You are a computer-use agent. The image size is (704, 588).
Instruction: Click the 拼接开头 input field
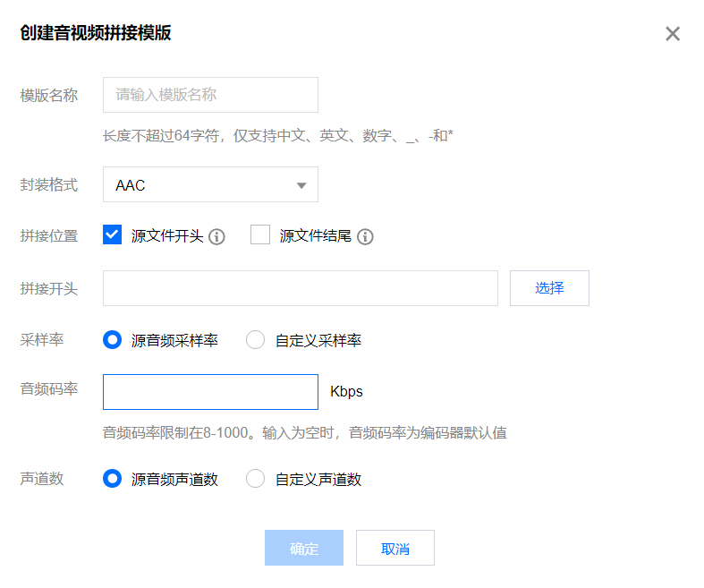coord(301,288)
